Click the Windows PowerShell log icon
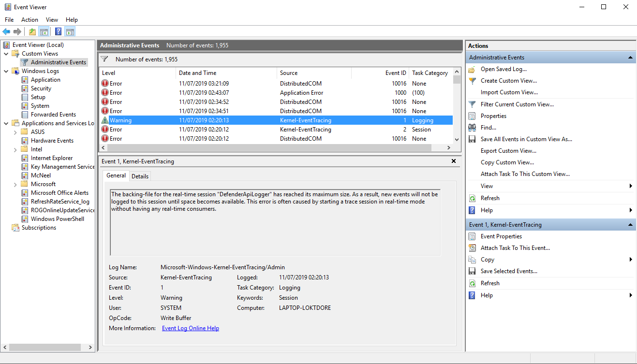The image size is (637, 364). point(25,219)
